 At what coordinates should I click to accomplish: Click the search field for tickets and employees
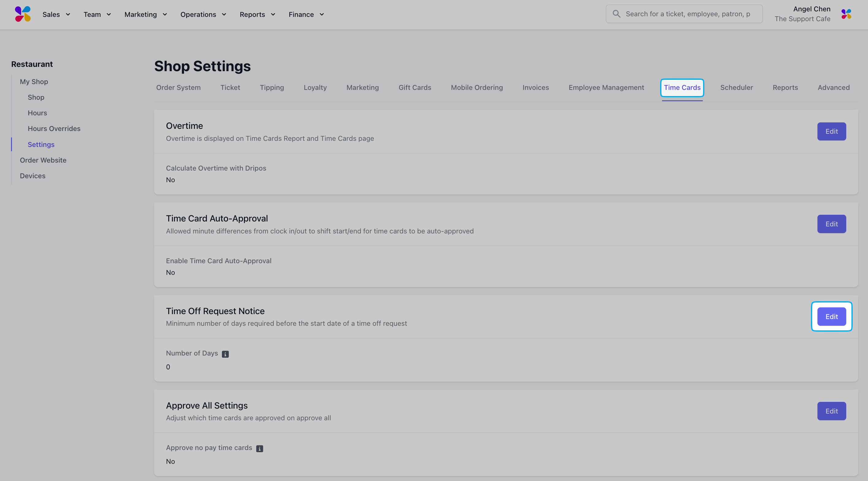point(684,14)
